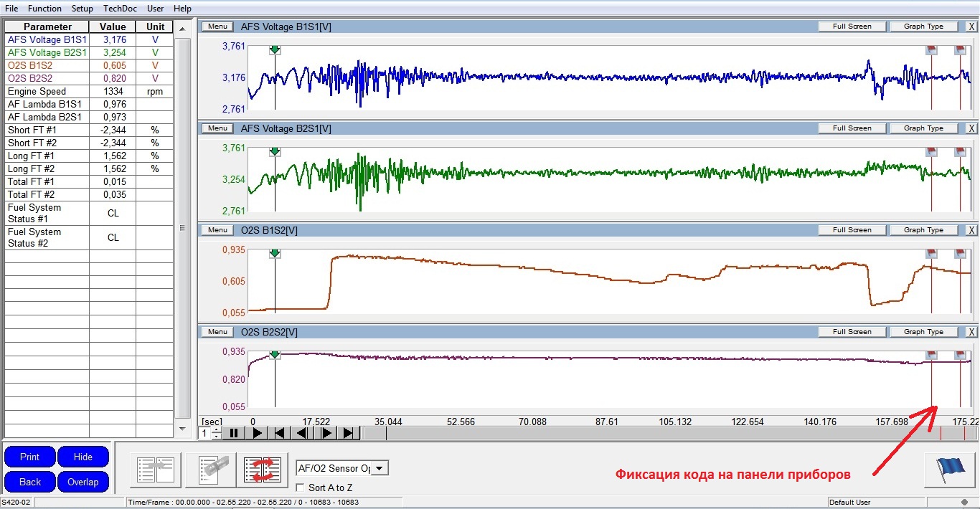The height and width of the screenshot is (509, 980).
Task: Enable the Sort A to Z checkbox
Action: click(x=301, y=487)
